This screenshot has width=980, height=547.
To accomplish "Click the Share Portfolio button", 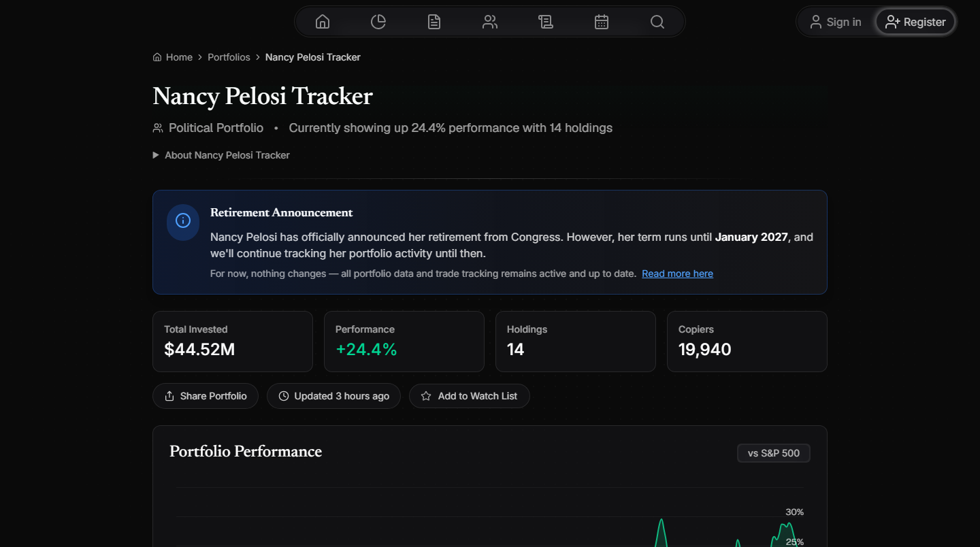I will point(206,396).
